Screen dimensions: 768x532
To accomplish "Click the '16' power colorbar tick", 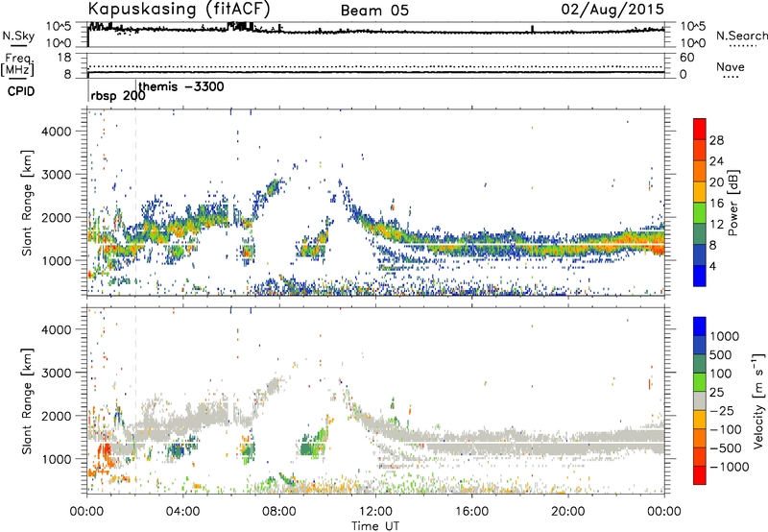I will (716, 204).
